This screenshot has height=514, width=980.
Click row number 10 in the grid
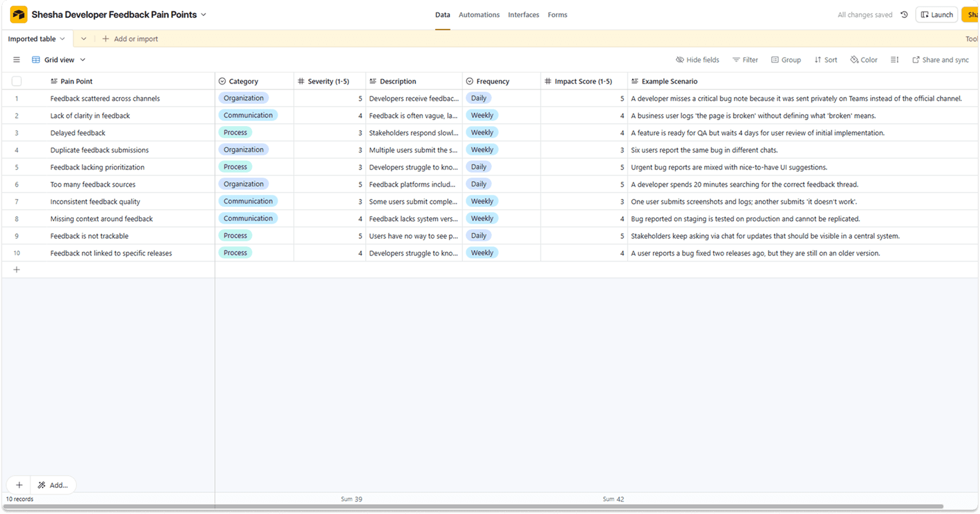17,253
